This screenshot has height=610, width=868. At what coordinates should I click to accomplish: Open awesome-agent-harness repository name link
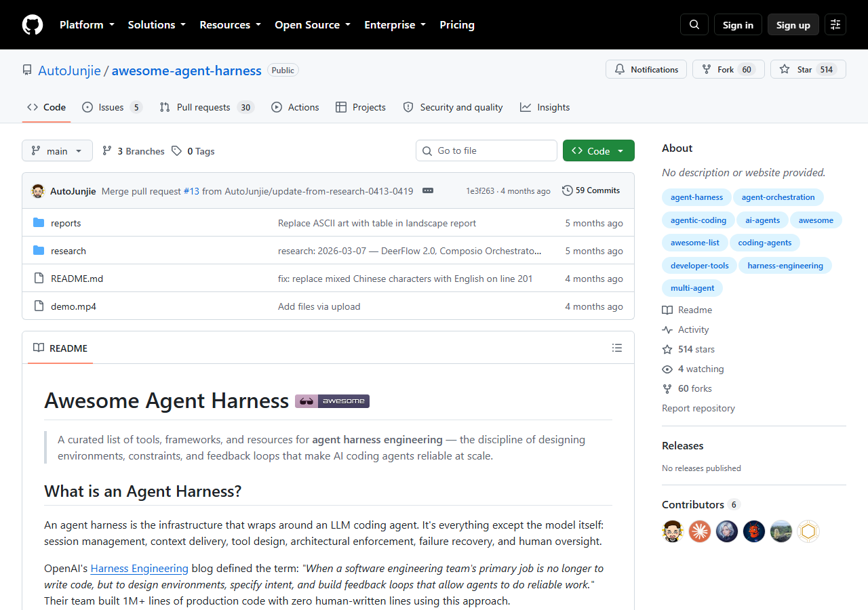186,70
